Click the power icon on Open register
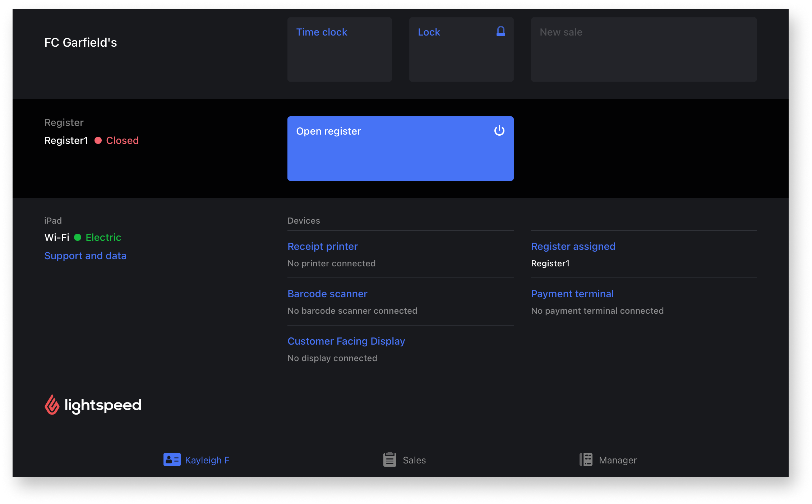Viewport: 812px width, 504px height. tap(498, 131)
